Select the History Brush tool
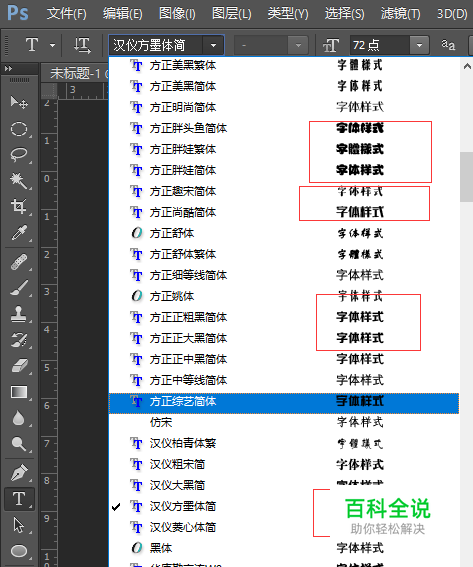 click(x=19, y=340)
